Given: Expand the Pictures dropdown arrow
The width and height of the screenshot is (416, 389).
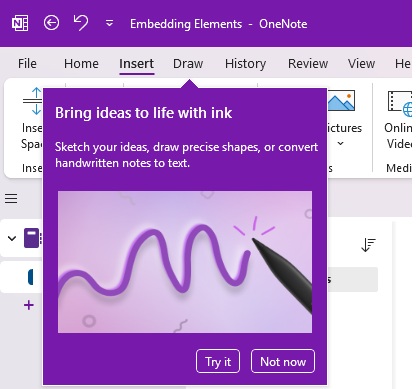Looking at the screenshot, I should tap(340, 144).
